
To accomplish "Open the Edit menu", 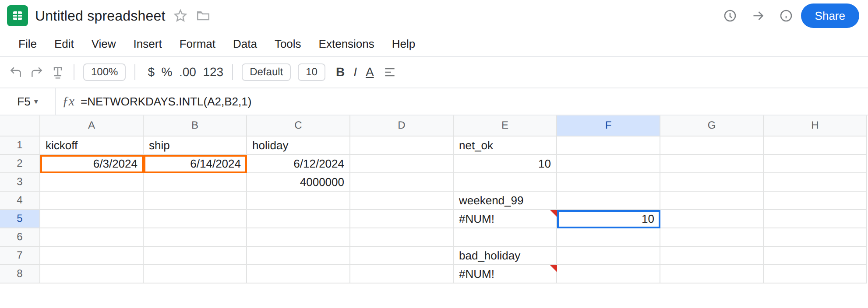I will 64,44.
